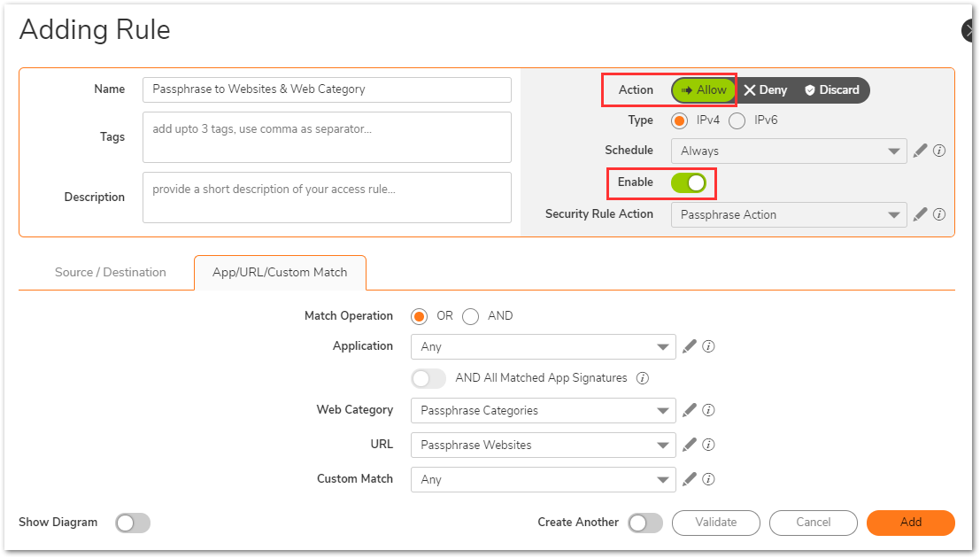
Task: Choose the AND match operation
Action: (x=471, y=316)
